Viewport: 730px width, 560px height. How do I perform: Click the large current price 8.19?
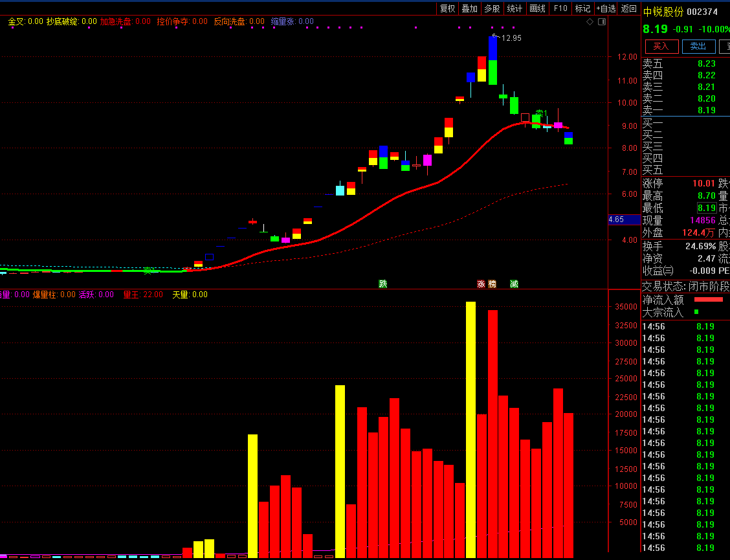coord(655,29)
